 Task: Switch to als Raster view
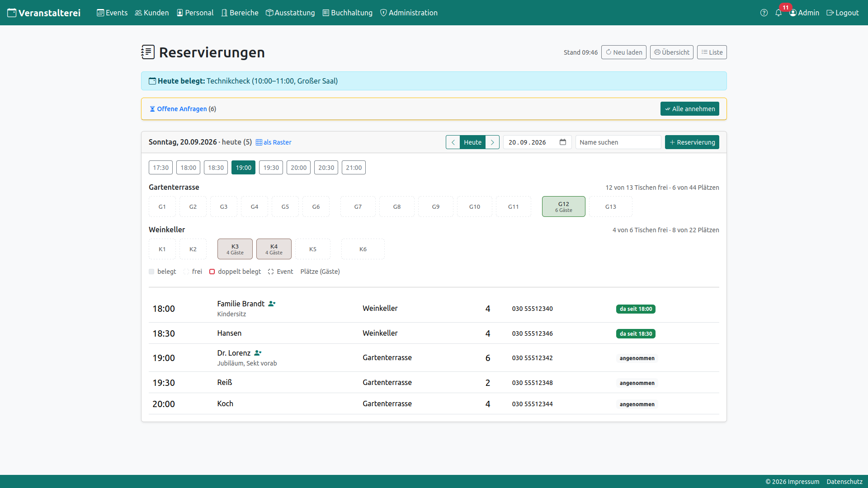(x=274, y=142)
